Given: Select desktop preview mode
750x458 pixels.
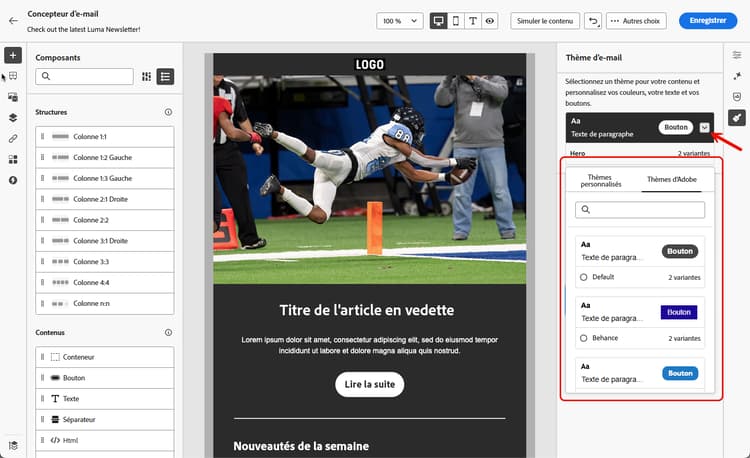Looking at the screenshot, I should tap(438, 21).
